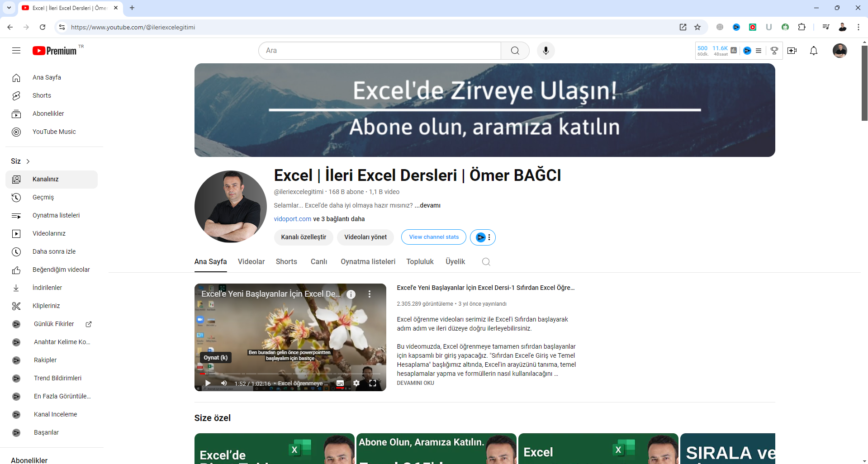This screenshot has width=868, height=464.
Task: Click Kanalı özelleştir button
Action: click(304, 237)
